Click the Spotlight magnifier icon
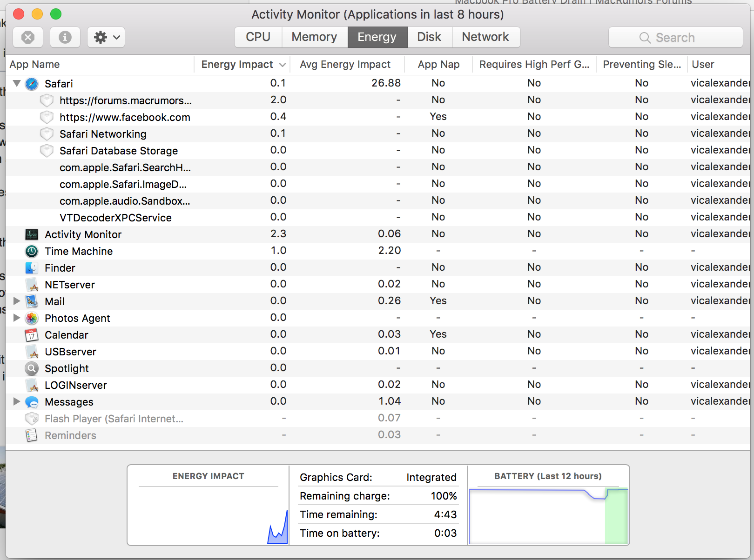 [x=32, y=368]
